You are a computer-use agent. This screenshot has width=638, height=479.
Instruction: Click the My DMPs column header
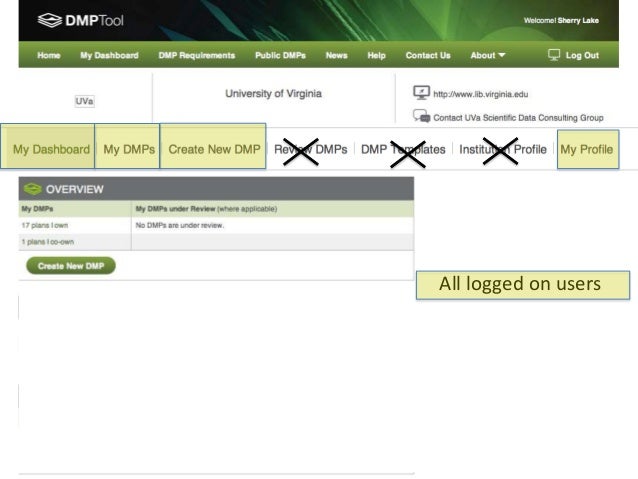click(37, 209)
